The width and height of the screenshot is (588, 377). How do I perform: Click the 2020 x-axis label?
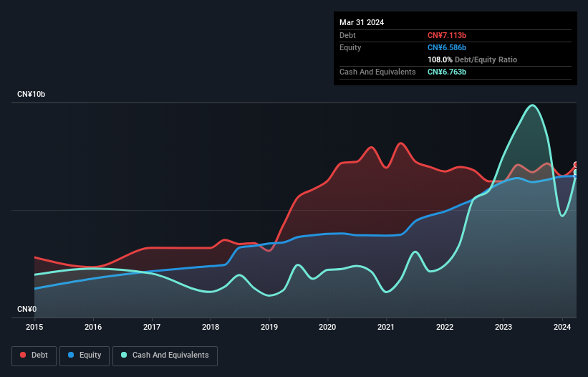click(327, 327)
